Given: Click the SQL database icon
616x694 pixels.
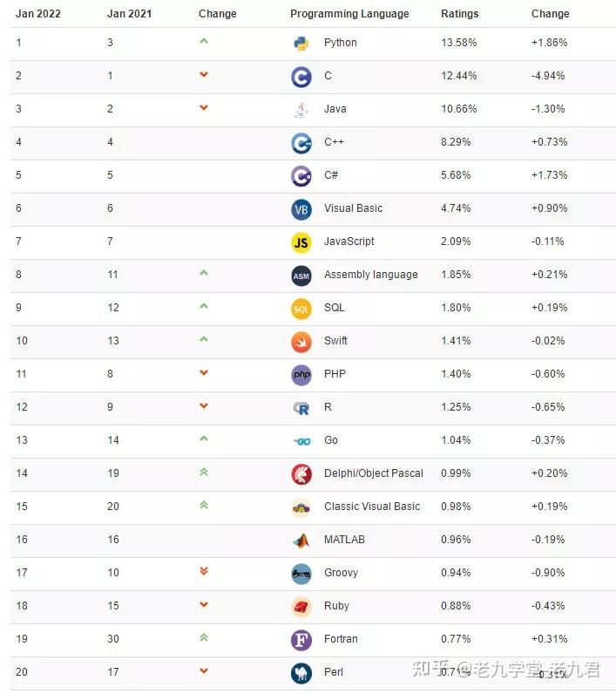Looking at the screenshot, I should tap(301, 309).
